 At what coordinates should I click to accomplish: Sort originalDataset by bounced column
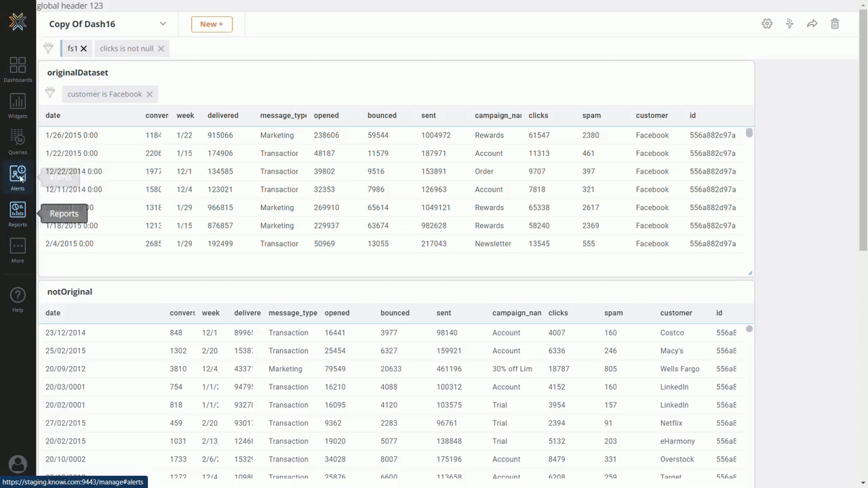pos(382,115)
